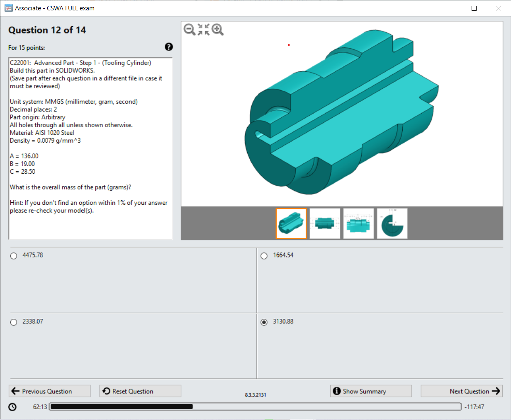This screenshot has width=511, height=420.
Task: Open the question help via the ? icon
Action: click(168, 47)
